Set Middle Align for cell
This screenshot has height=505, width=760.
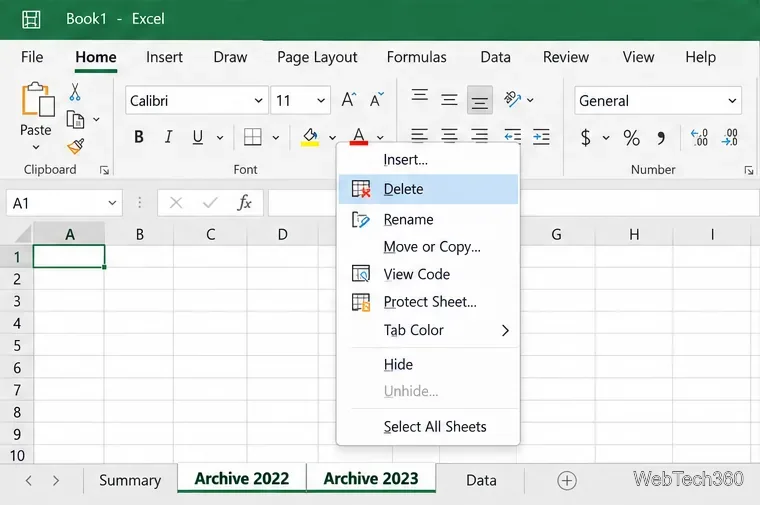pos(449,100)
